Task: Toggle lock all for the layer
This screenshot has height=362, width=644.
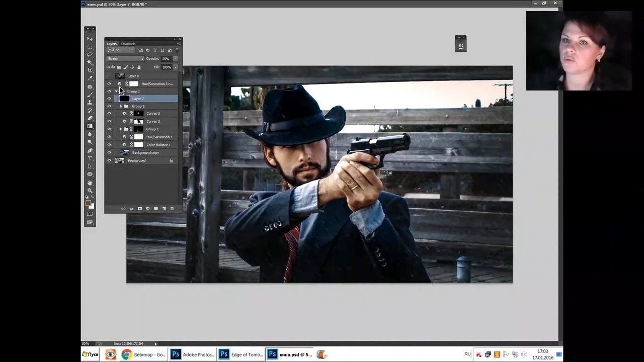Action: [x=139, y=67]
